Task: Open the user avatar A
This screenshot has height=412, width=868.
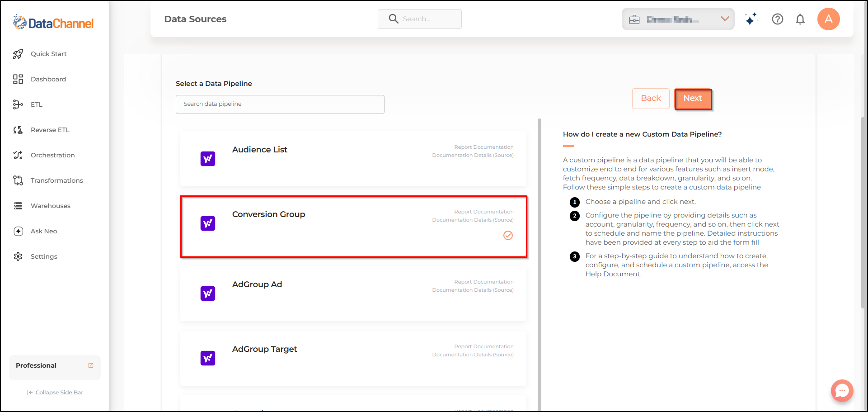Action: coord(829,19)
